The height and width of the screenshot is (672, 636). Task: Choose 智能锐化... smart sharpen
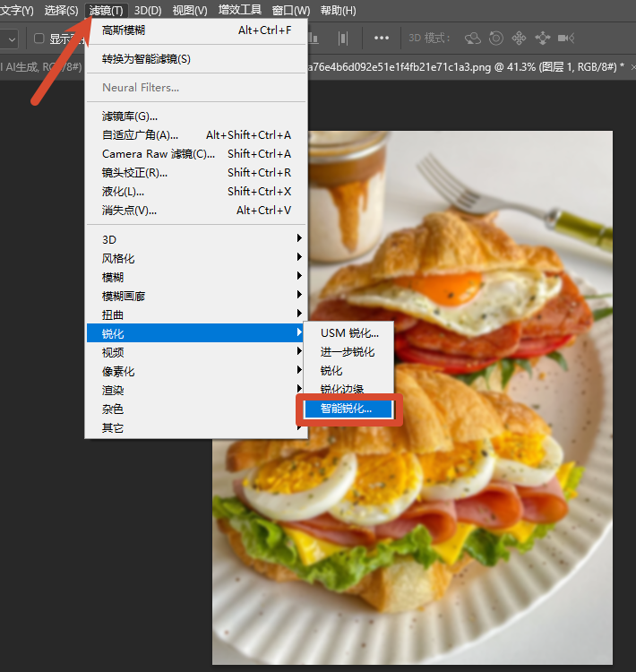[x=348, y=409]
